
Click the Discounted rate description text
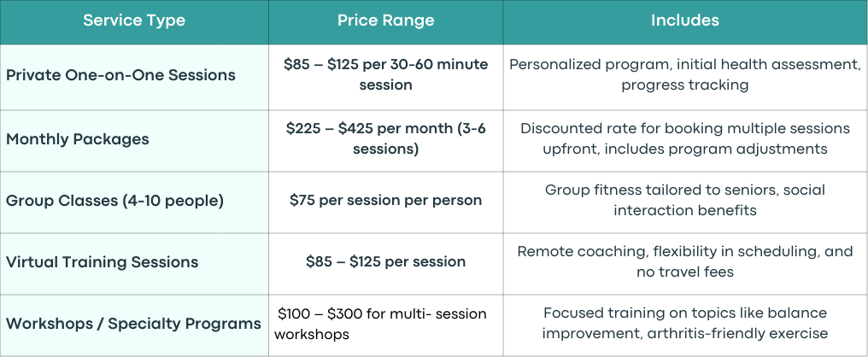click(685, 139)
